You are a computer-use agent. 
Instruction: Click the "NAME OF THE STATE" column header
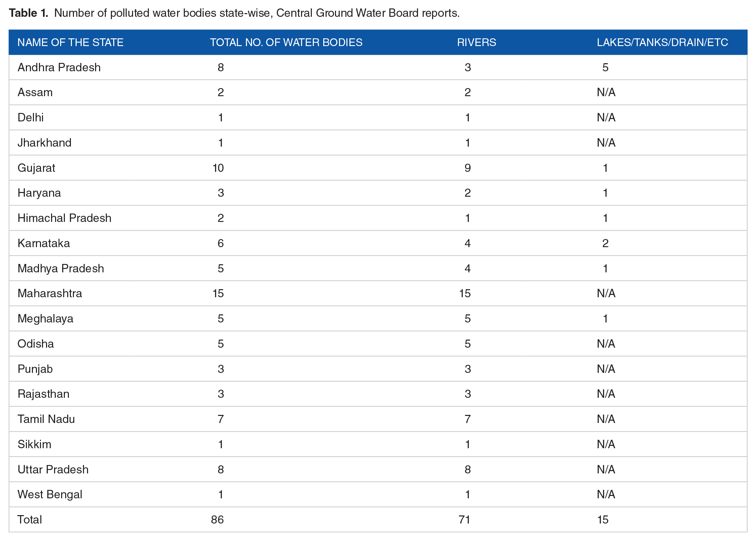tap(70, 42)
